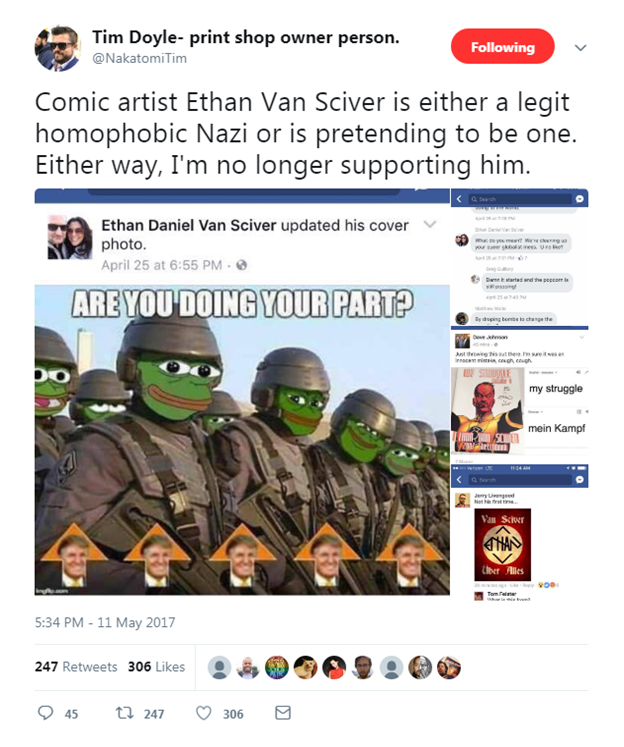Open the Facebook comments screenshot at top right
624x747 pixels.
coord(519,257)
